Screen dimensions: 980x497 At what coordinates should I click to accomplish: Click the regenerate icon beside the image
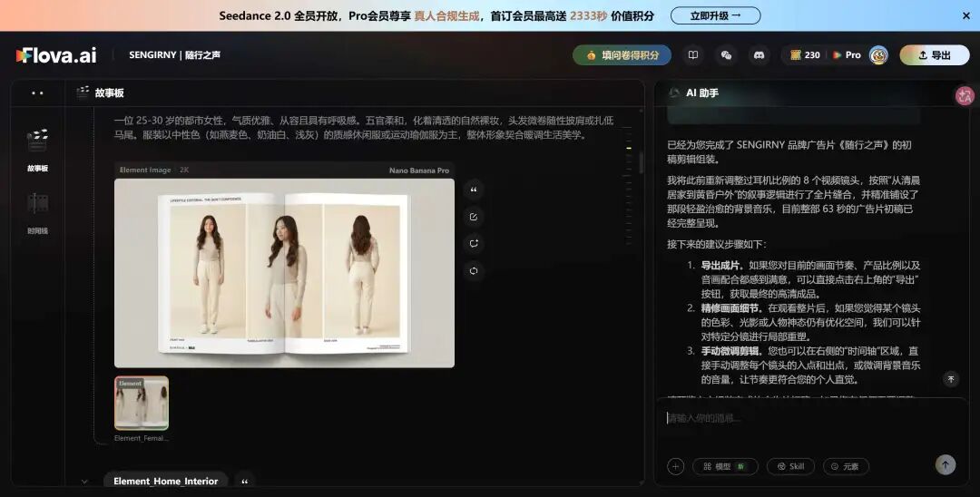[474, 243]
